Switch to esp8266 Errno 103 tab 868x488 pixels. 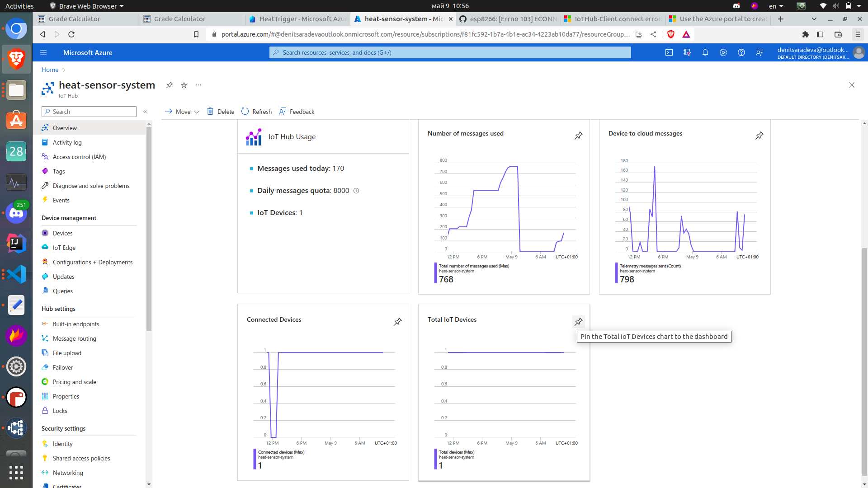tap(508, 19)
